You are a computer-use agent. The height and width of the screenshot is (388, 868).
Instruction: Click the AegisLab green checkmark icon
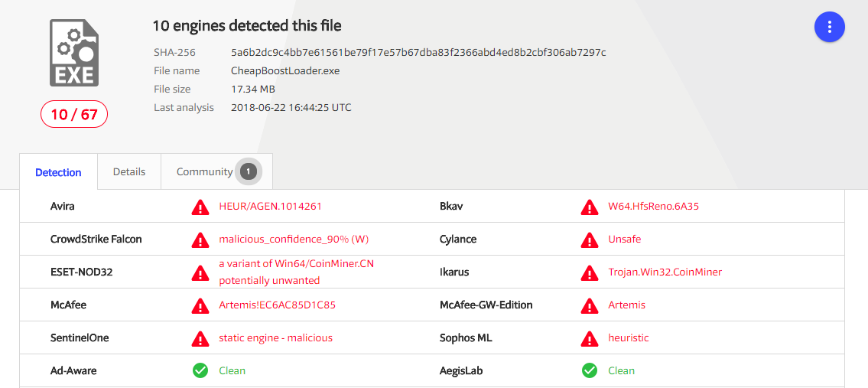tap(589, 370)
